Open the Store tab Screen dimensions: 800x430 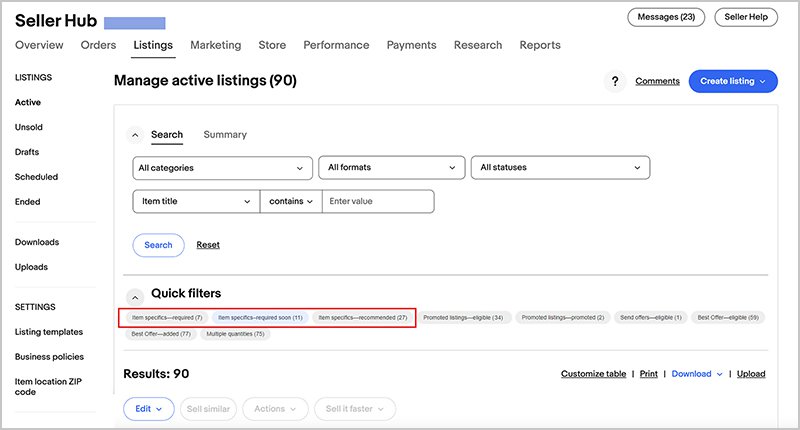click(x=272, y=45)
